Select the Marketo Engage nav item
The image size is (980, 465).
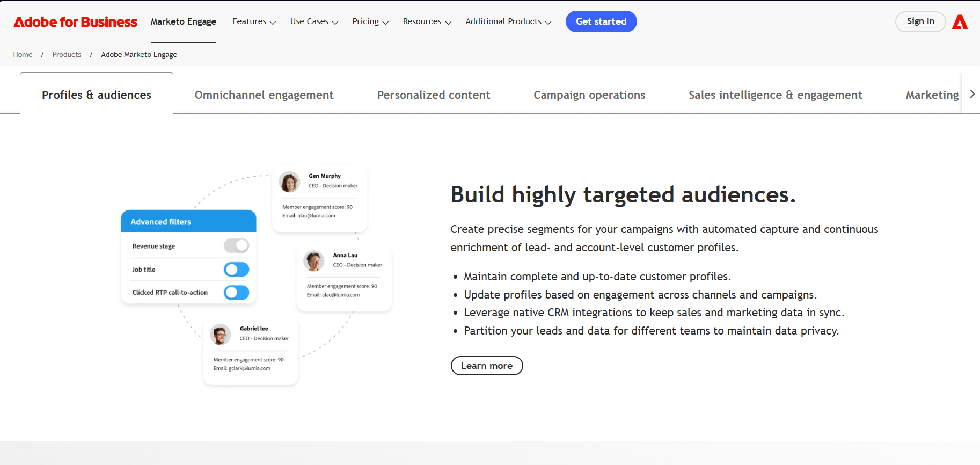184,21
